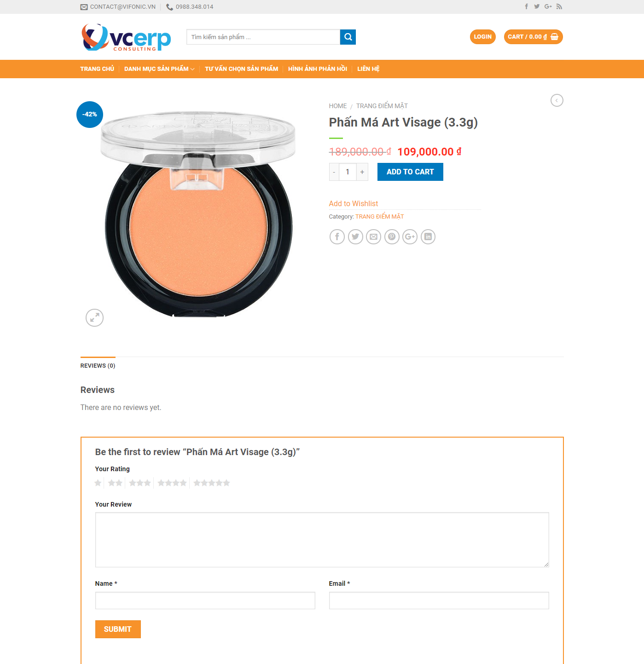Select five-star rating
This screenshot has width=644, height=664.
(212, 483)
